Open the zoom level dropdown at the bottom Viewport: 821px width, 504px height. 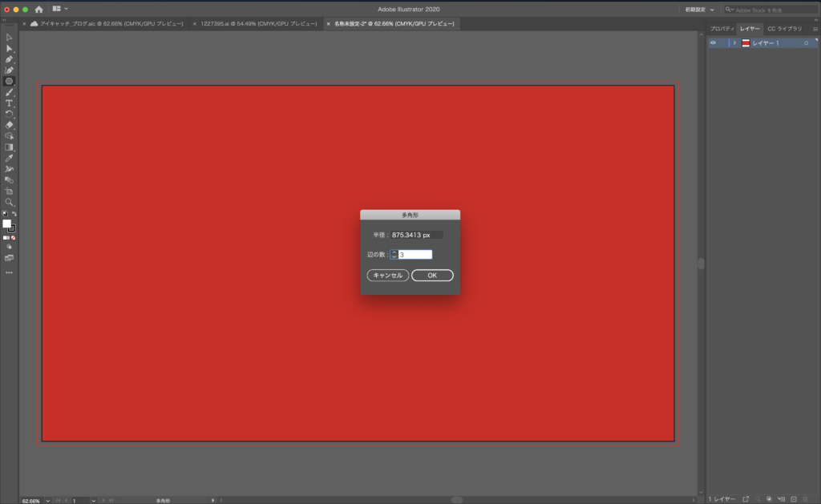pyautogui.click(x=47, y=501)
